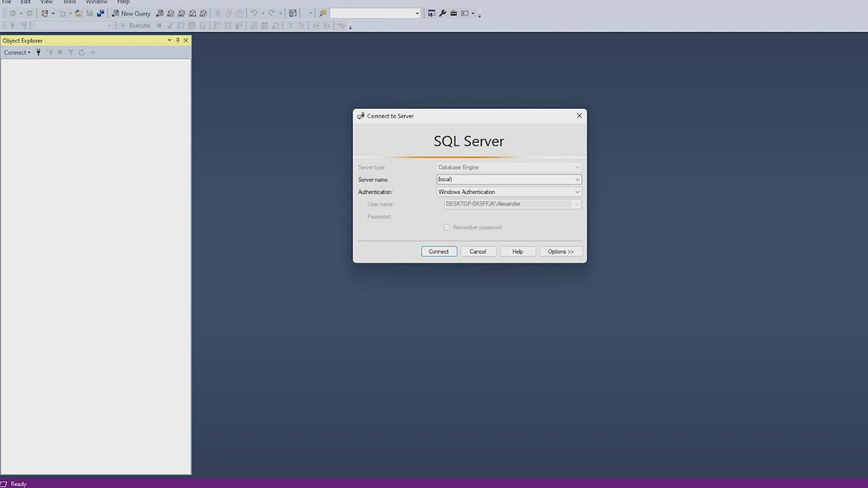Click the Navigate Forward arrow icon
This screenshot has height=488, width=868.
(29, 13)
